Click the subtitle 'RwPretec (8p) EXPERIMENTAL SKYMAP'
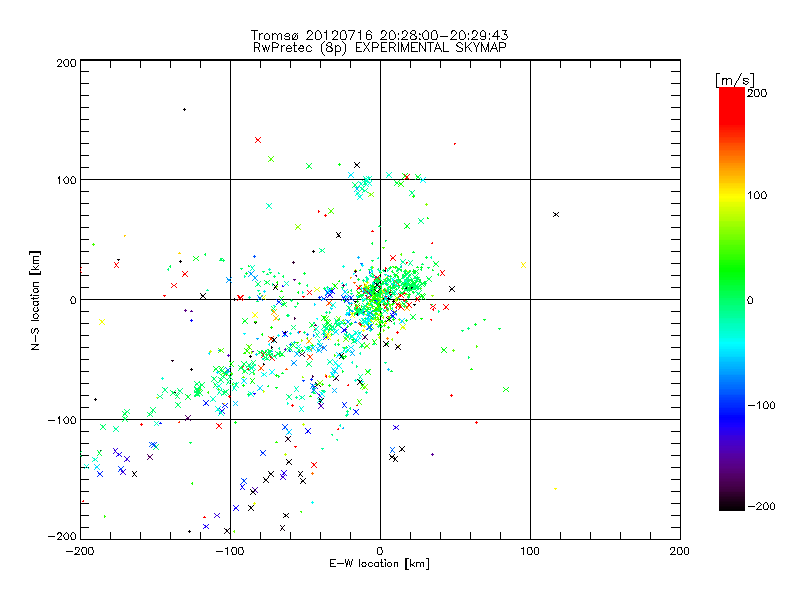Viewport: 800px width, 600px height. (380, 47)
